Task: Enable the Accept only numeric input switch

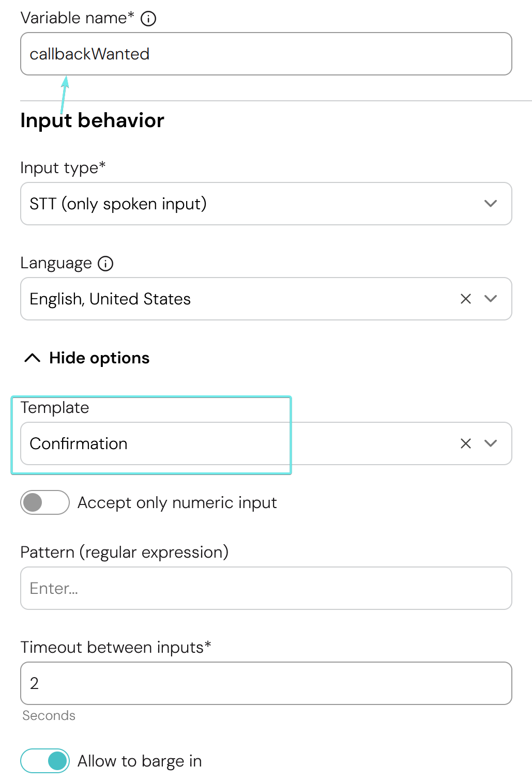Action: [45, 502]
